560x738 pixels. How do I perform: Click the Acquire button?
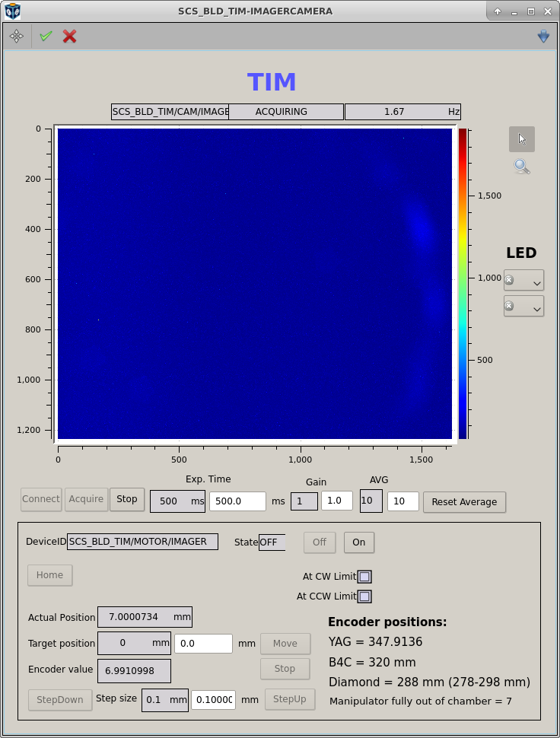(x=86, y=499)
